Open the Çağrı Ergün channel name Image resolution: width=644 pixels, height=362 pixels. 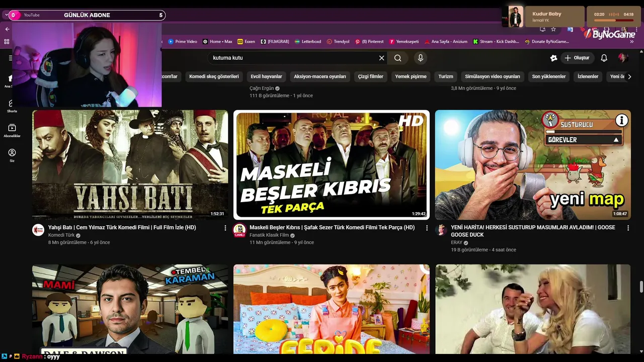click(x=261, y=88)
